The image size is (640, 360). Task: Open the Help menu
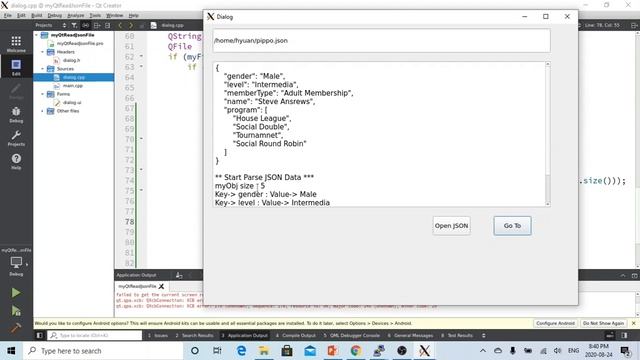[x=133, y=16]
